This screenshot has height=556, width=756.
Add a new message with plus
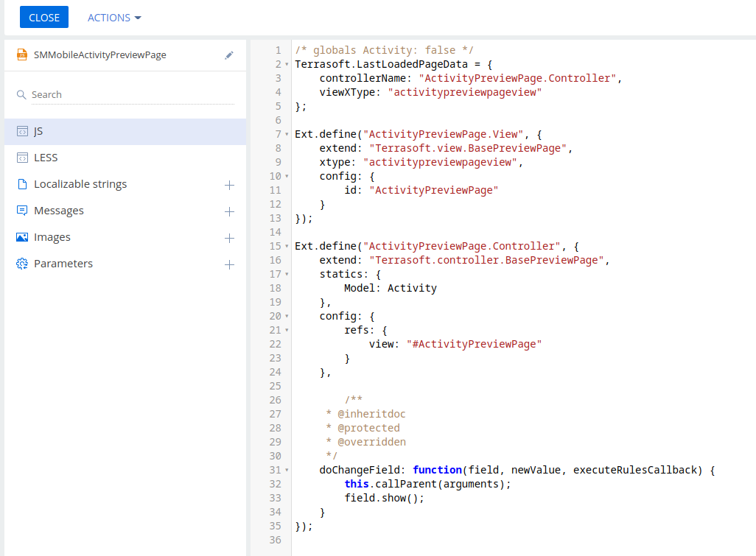(x=229, y=211)
